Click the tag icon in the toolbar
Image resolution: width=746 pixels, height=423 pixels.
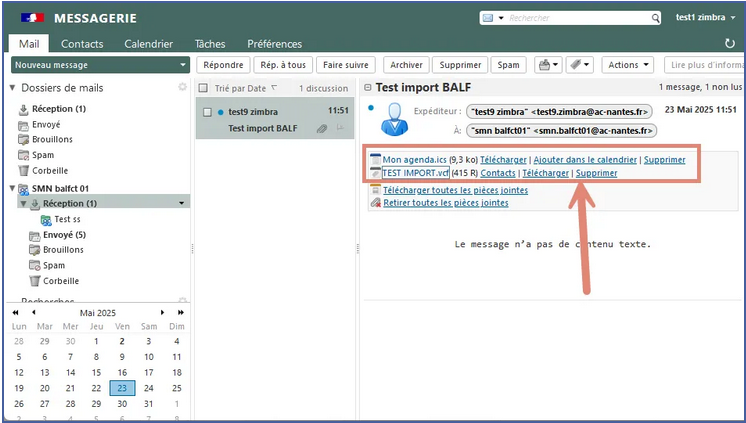click(x=576, y=65)
